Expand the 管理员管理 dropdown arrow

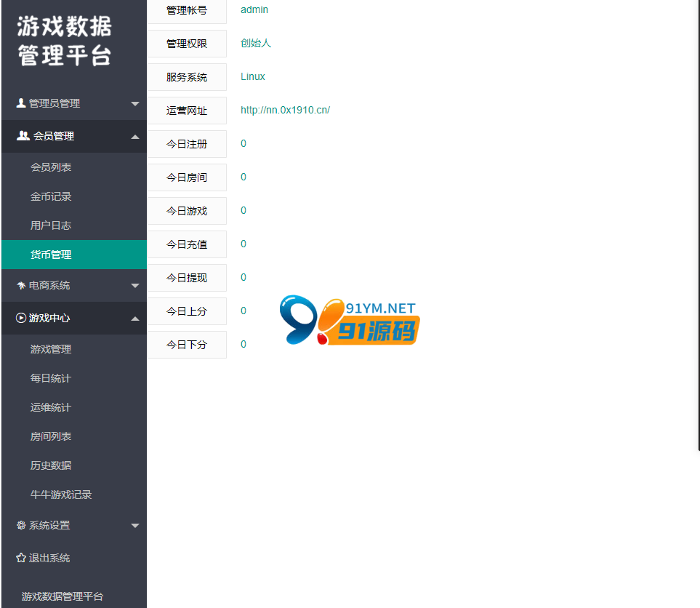click(x=134, y=104)
